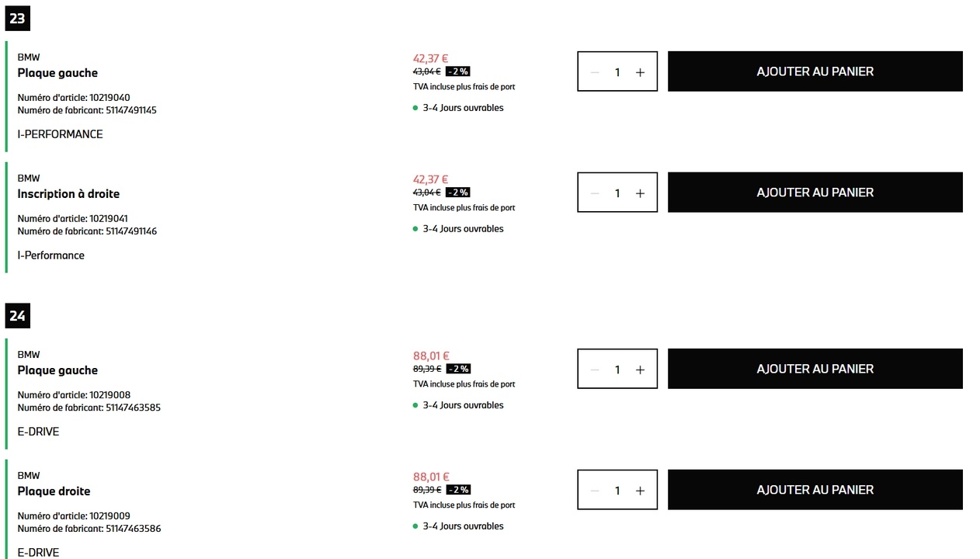Decrease quantity for E-DRIVE Plaque gauche
Screen dimensions: 980x559
tap(595, 370)
